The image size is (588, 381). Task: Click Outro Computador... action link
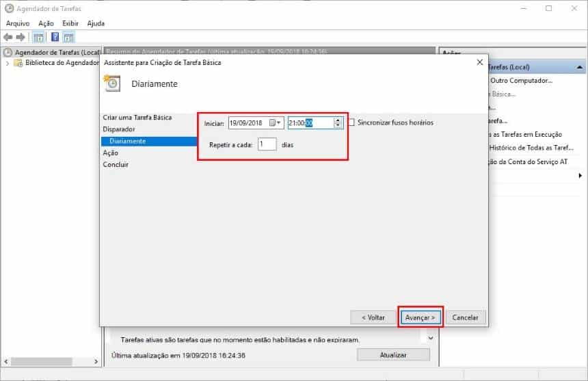(521, 81)
